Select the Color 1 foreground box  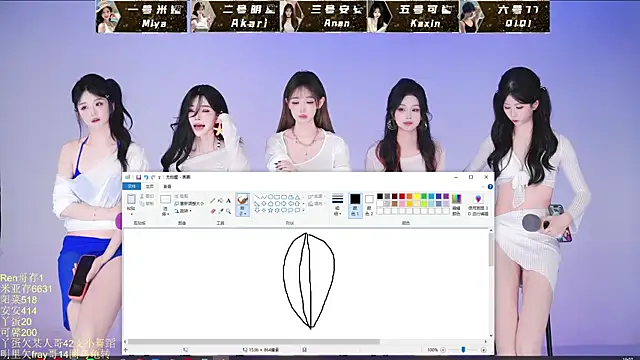click(355, 205)
